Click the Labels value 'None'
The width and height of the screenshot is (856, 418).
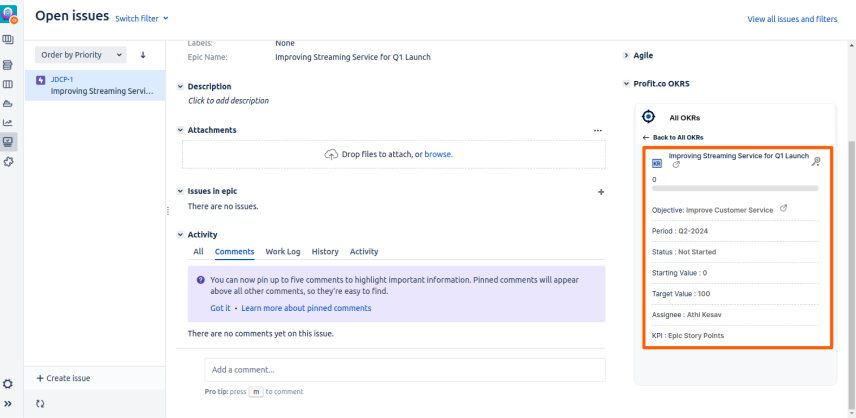285,43
